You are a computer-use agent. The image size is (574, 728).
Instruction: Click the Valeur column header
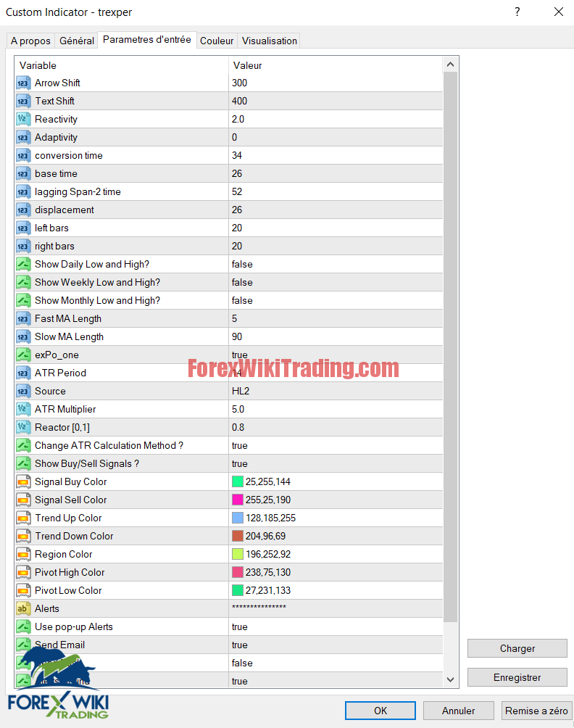(336, 65)
